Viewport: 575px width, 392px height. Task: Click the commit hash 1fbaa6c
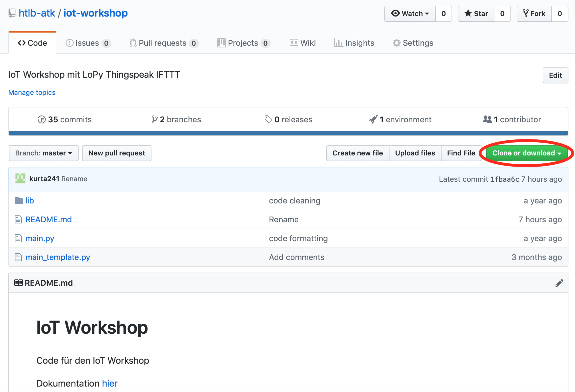(505, 179)
